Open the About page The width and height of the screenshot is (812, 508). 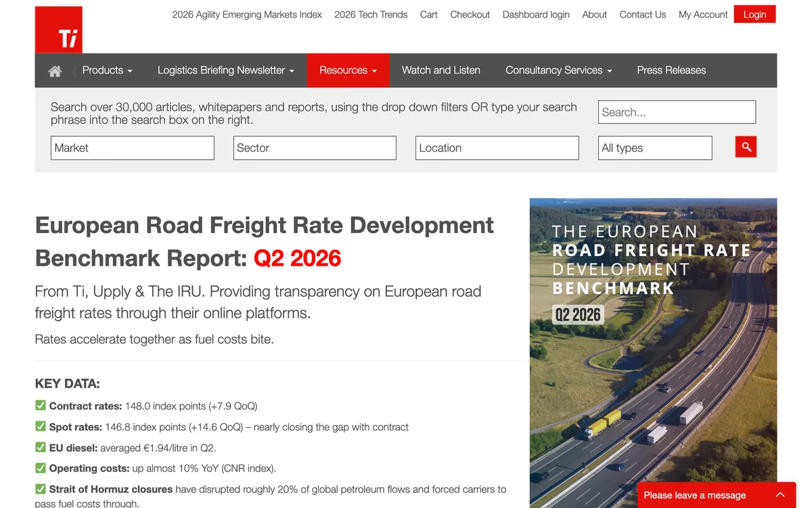(595, 14)
